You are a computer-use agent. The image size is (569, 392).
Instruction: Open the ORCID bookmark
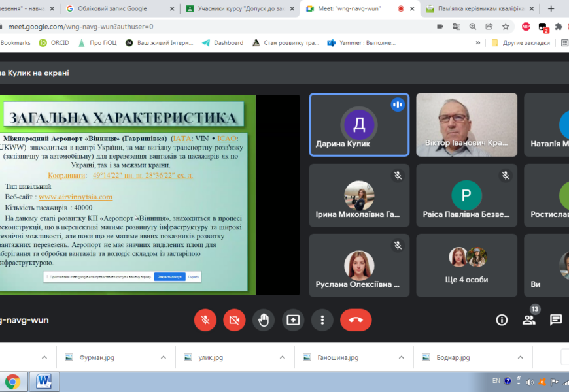54,42
